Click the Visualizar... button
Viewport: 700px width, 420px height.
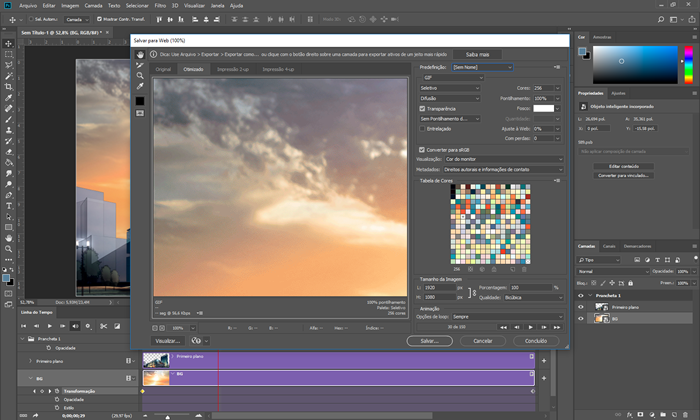168,341
